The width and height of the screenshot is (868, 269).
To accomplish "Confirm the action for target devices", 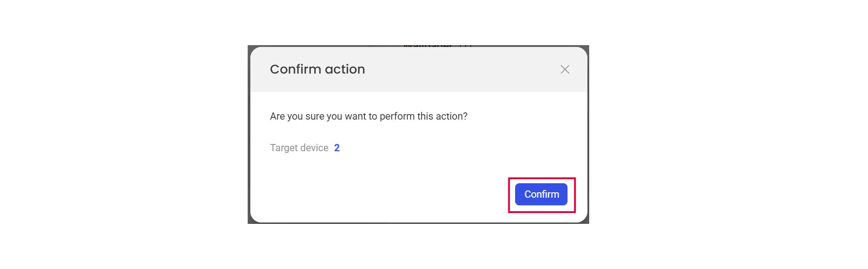I will point(541,195).
